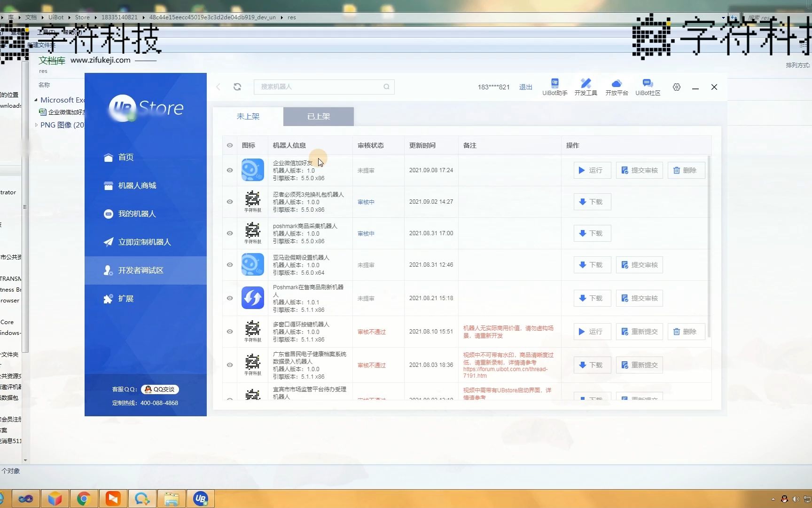812x508 pixels.
Task: Select 开发者调试区 in the sidebar
Action: point(146,270)
